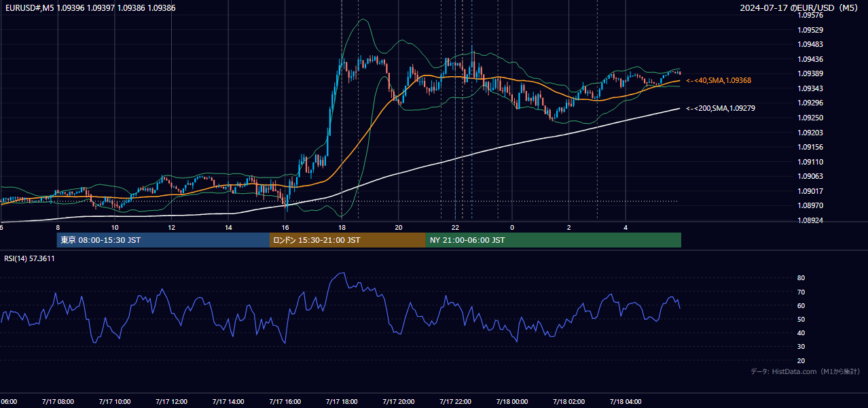Click price axis value 1.09483
The width and height of the screenshot is (868, 408).
coord(810,44)
